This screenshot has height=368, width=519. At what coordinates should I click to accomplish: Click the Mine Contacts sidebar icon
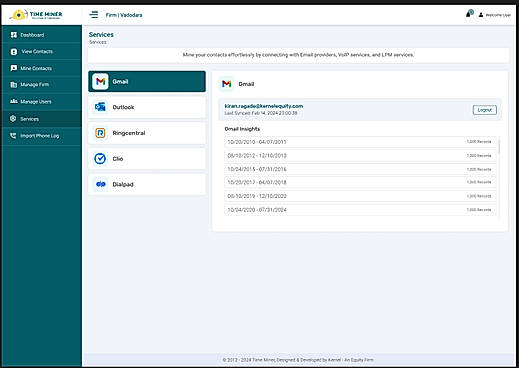point(14,68)
